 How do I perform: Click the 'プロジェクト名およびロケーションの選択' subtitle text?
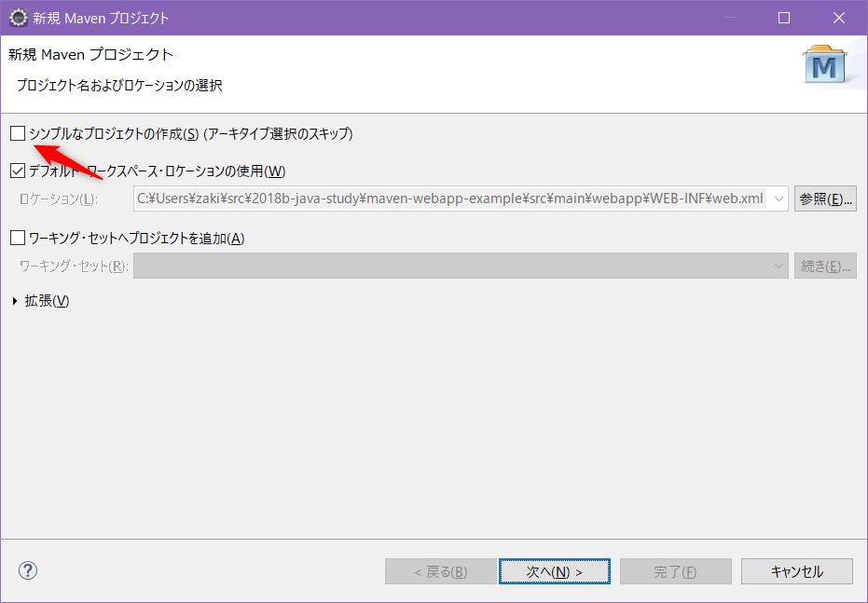click(119, 85)
